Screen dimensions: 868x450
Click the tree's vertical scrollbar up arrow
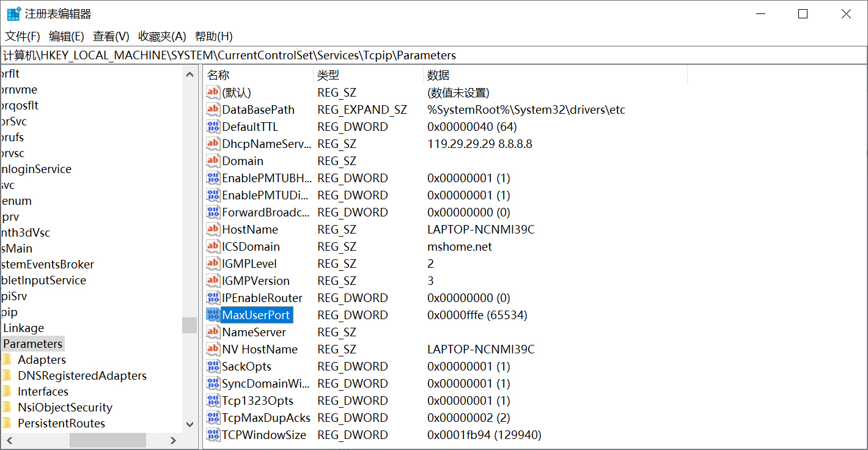189,75
